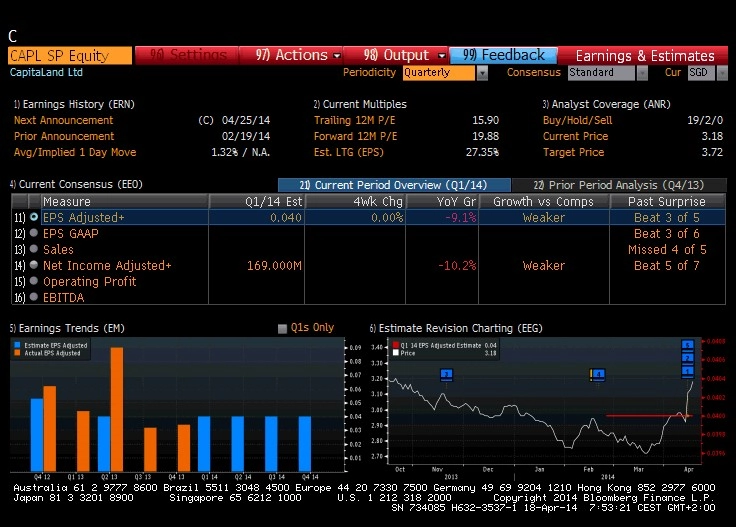Viewport: 736px width, 527px height.
Task: Select the EPS Adjusted+ radio button
Action: pos(34,217)
